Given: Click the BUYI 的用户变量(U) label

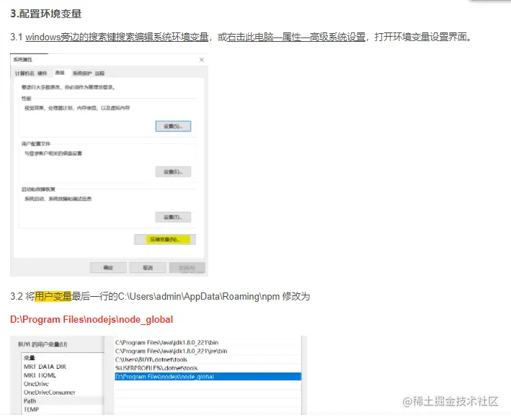Looking at the screenshot, I should tap(43, 344).
